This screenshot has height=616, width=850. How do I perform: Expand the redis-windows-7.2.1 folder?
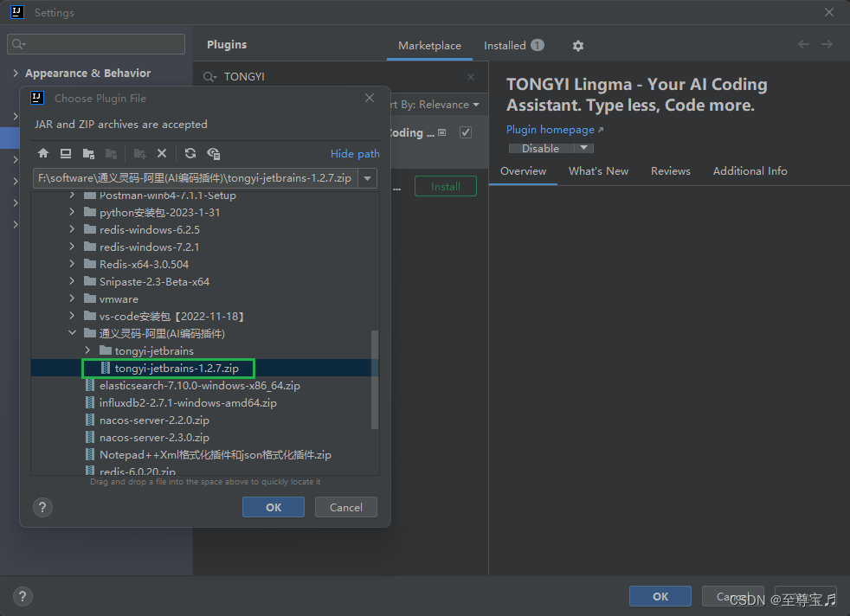coord(72,247)
